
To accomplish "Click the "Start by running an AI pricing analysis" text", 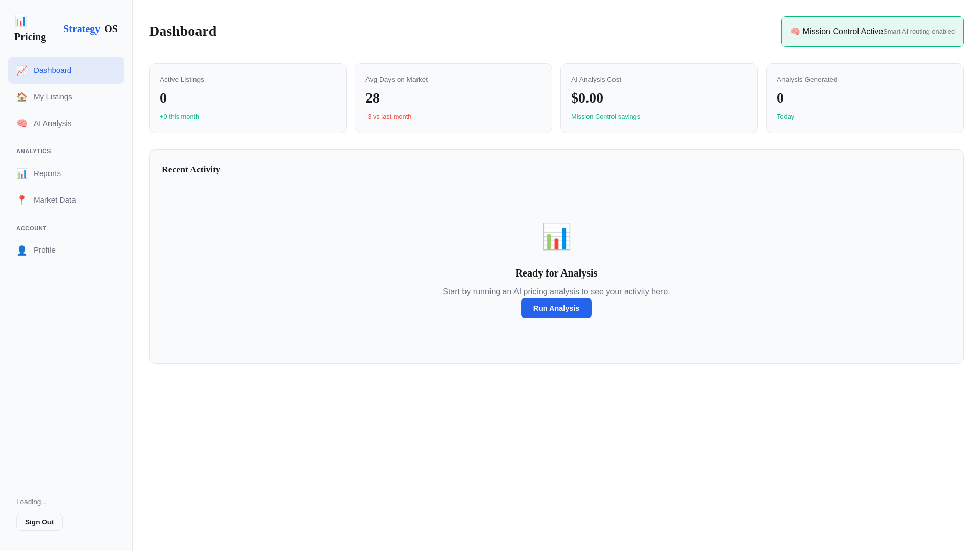I will point(556,292).
